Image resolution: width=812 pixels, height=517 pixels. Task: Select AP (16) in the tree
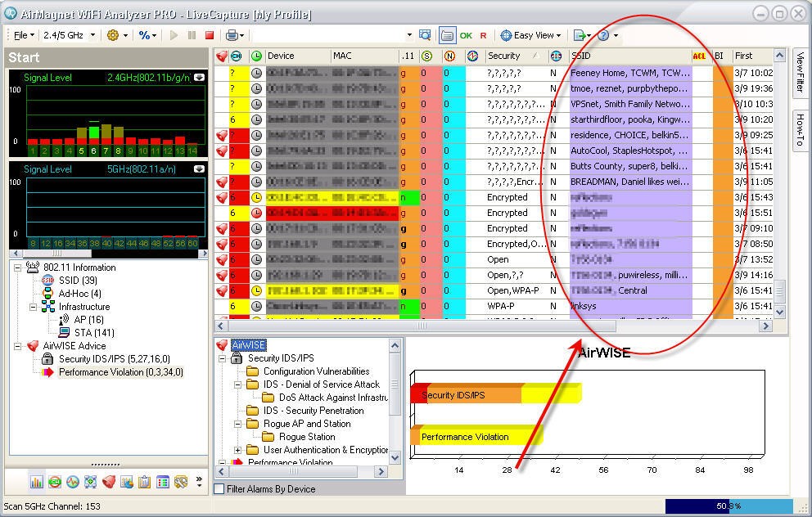click(x=88, y=320)
